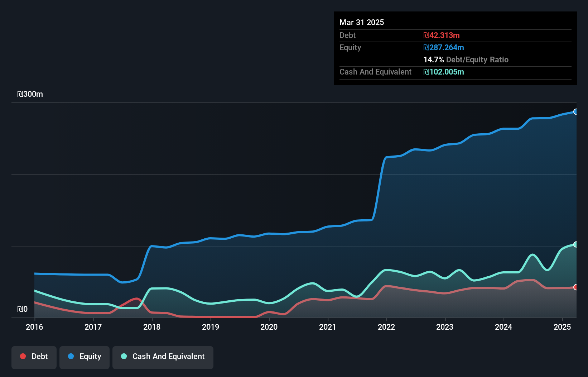Click the ₪102.005m cash value
Image resolution: width=588 pixels, height=377 pixels.
444,72
